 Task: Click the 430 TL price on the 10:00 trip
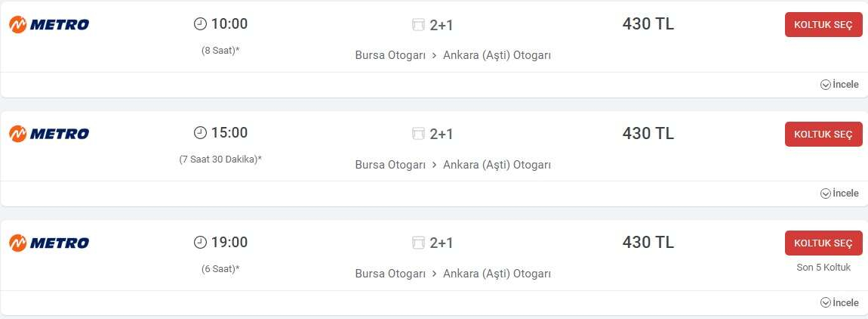click(x=648, y=24)
